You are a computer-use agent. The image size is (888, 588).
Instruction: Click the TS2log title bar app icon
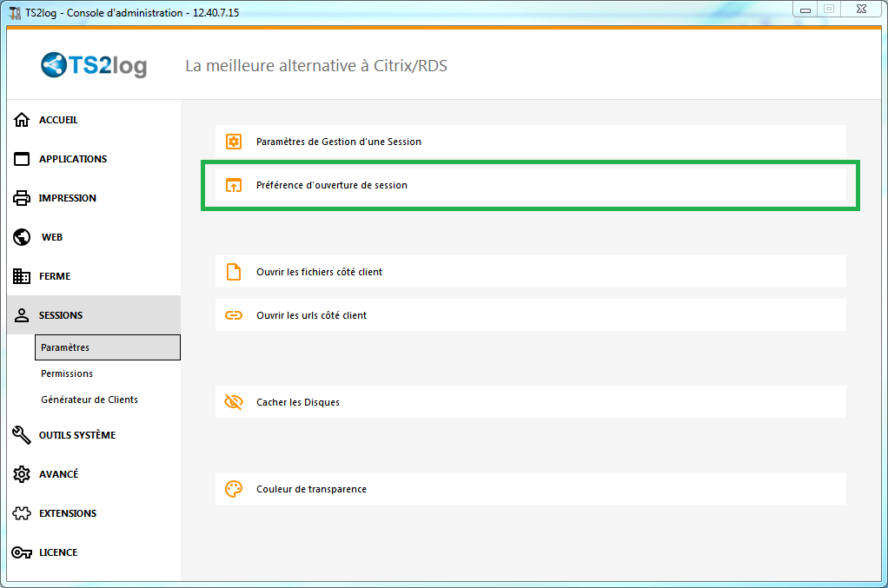[16, 12]
